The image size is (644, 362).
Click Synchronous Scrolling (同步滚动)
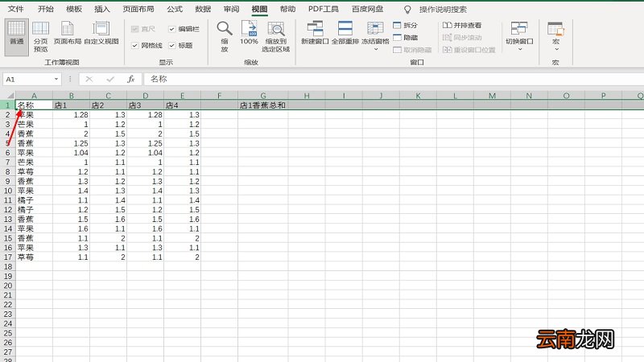(462, 38)
